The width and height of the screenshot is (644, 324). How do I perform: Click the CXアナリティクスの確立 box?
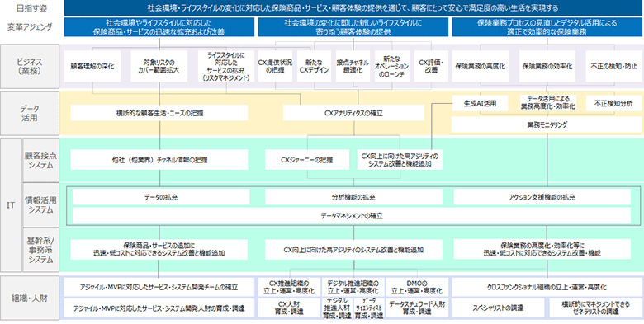pyautogui.click(x=353, y=113)
